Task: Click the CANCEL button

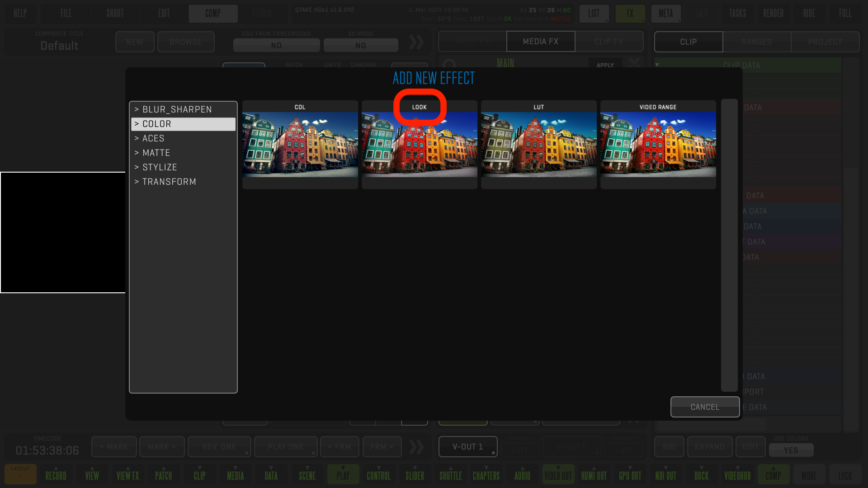Action: [705, 406]
